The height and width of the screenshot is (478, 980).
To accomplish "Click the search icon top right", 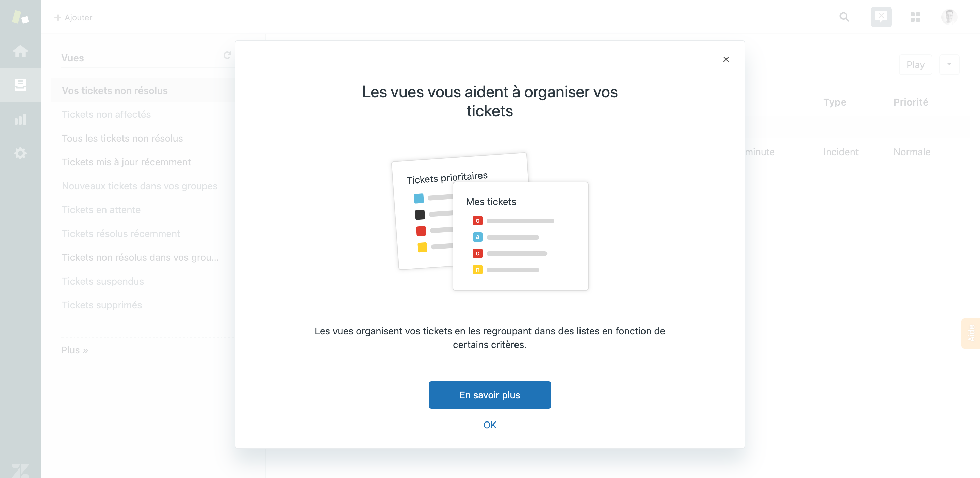I will 844,17.
